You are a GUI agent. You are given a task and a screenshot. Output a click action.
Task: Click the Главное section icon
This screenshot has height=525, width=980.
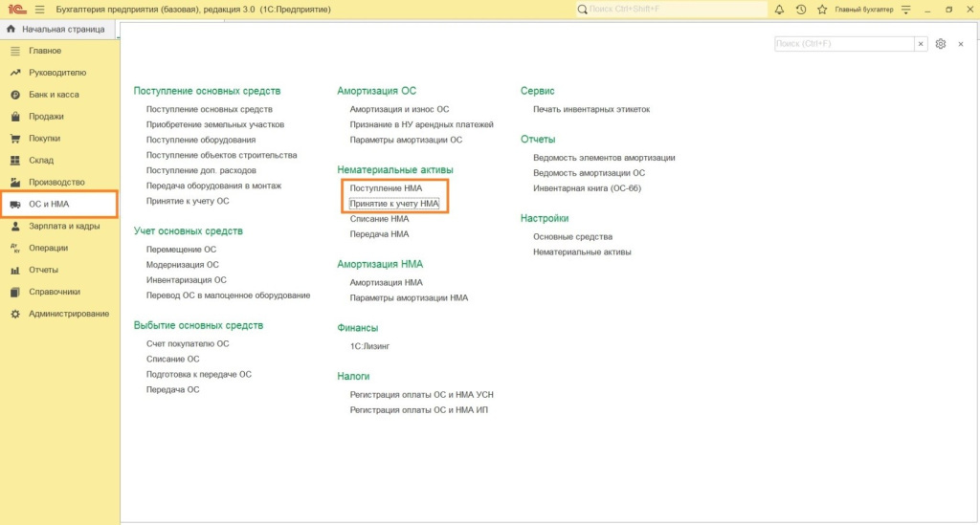15,51
